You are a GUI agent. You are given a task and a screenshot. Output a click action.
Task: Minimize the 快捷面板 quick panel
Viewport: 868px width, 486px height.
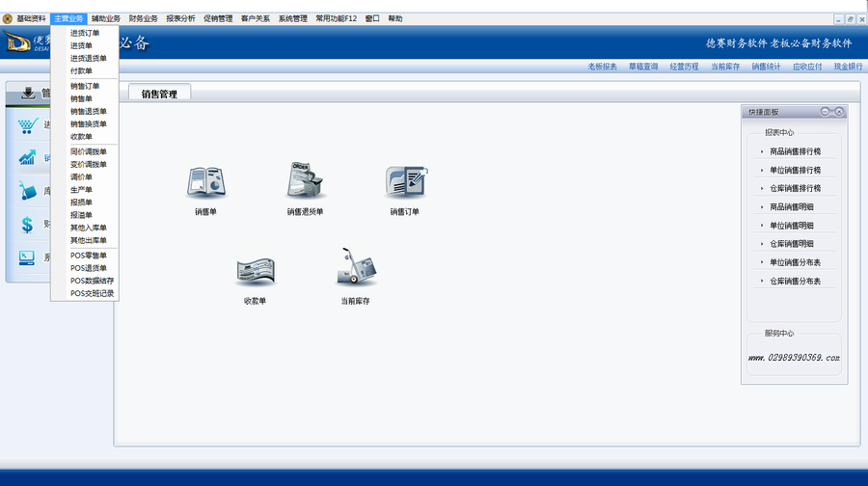click(825, 112)
